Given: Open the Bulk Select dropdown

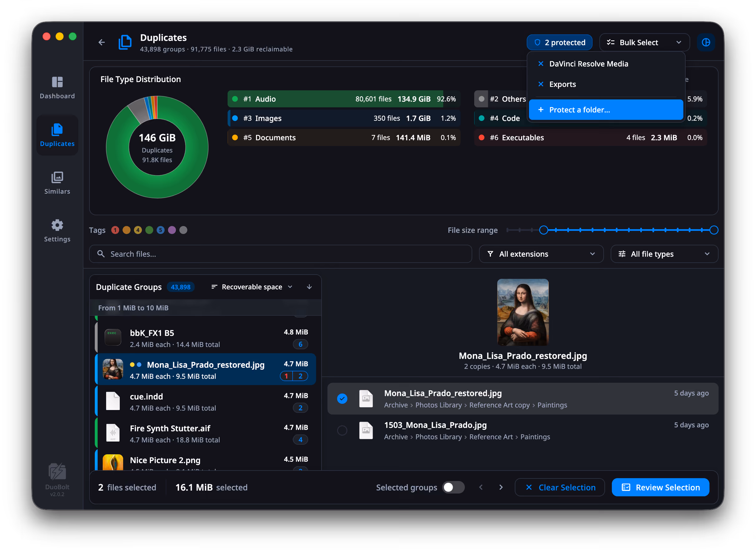Looking at the screenshot, I should pos(644,42).
